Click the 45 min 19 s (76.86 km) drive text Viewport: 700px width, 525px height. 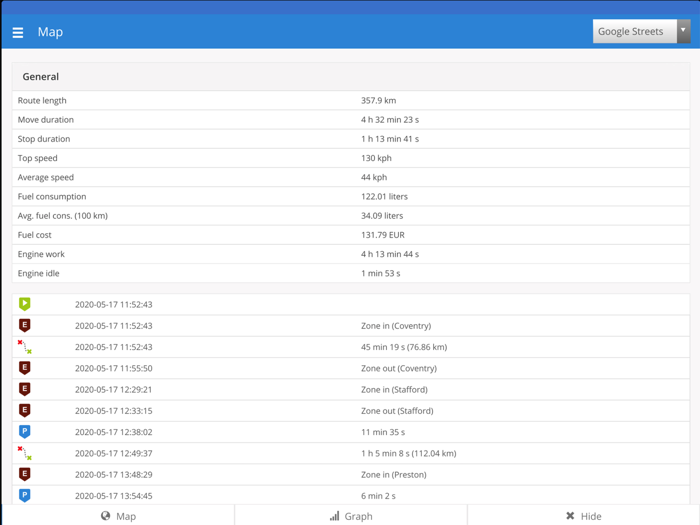point(404,347)
